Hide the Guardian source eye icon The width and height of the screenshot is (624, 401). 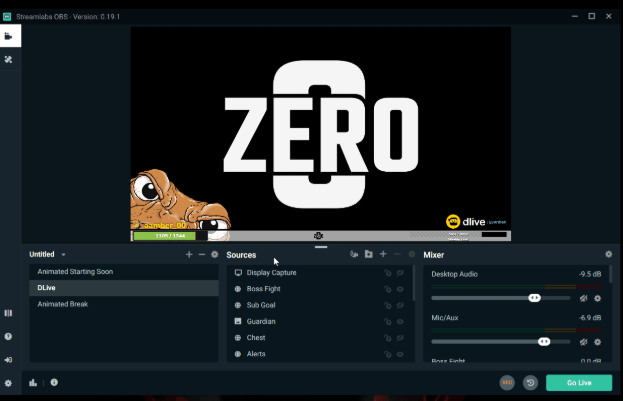[400, 322]
